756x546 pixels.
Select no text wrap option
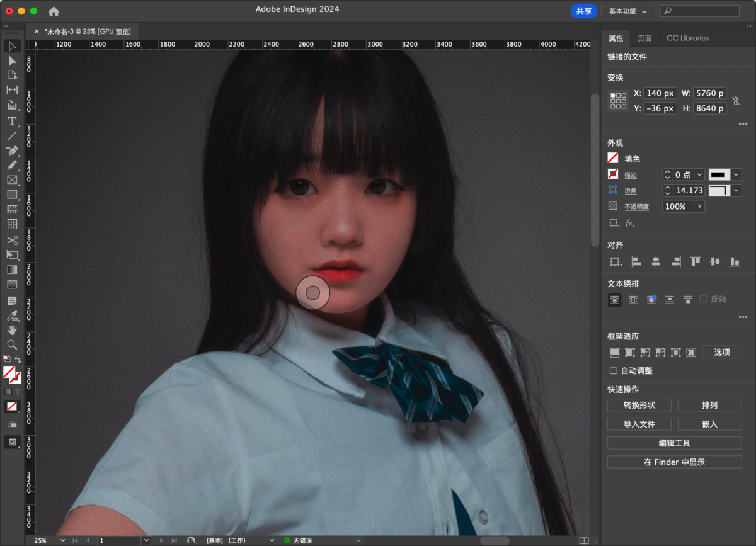tap(614, 300)
